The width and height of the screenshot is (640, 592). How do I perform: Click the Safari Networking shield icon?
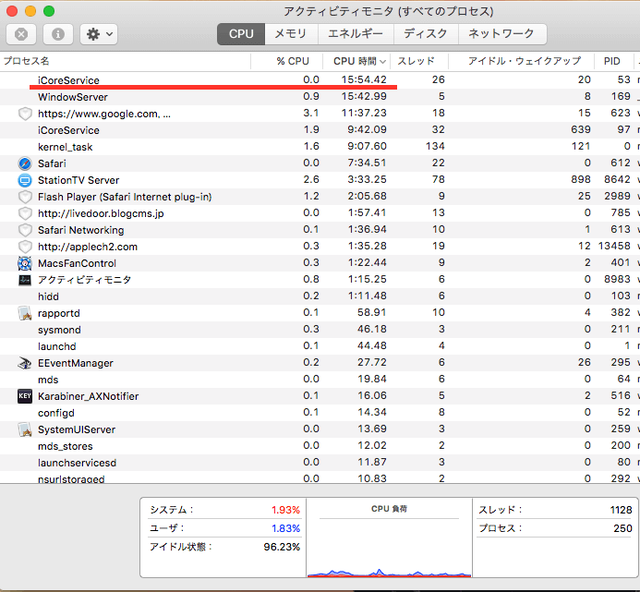(25, 230)
